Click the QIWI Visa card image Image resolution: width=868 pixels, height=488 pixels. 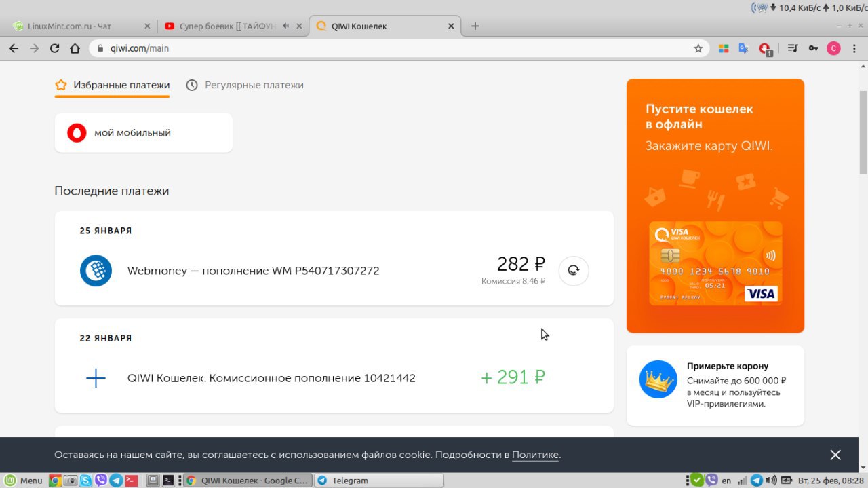click(715, 263)
